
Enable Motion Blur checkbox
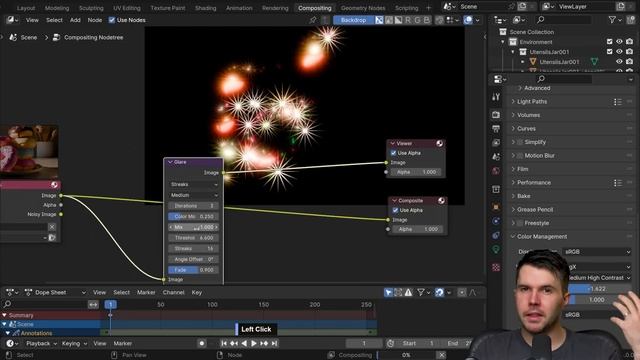coord(520,156)
